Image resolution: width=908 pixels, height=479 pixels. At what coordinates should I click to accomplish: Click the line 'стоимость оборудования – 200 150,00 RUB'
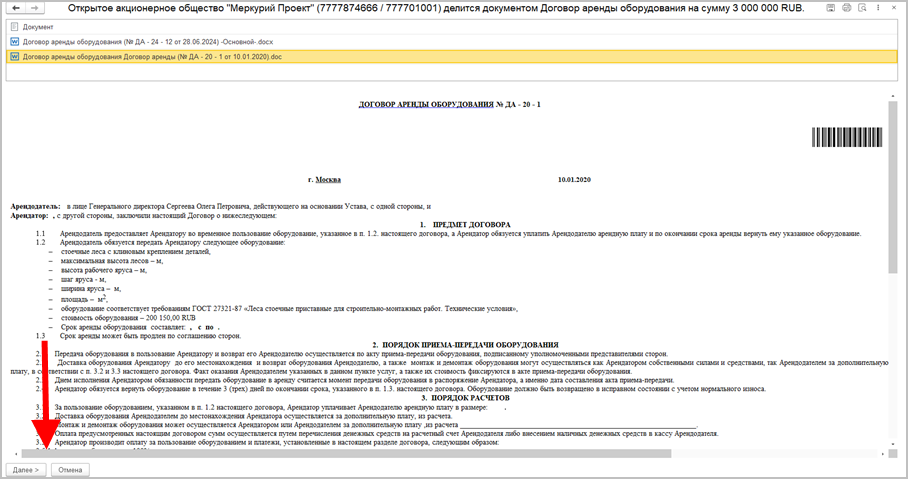pyautogui.click(x=128, y=318)
